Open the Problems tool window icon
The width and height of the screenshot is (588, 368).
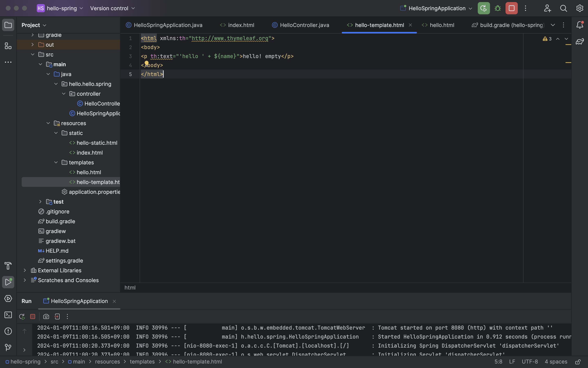pyautogui.click(x=8, y=331)
